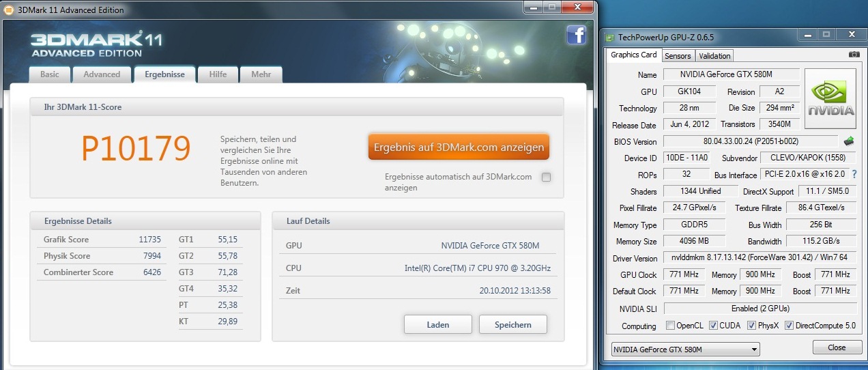868x370 pixels.
Task: Click the GT1 result 55,15
Action: pyautogui.click(x=228, y=240)
